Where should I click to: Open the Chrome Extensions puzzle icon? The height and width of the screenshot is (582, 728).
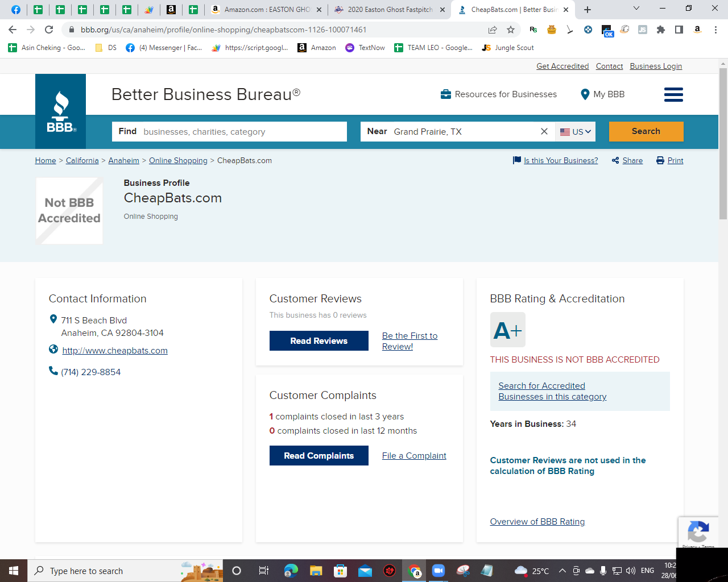[x=661, y=30]
